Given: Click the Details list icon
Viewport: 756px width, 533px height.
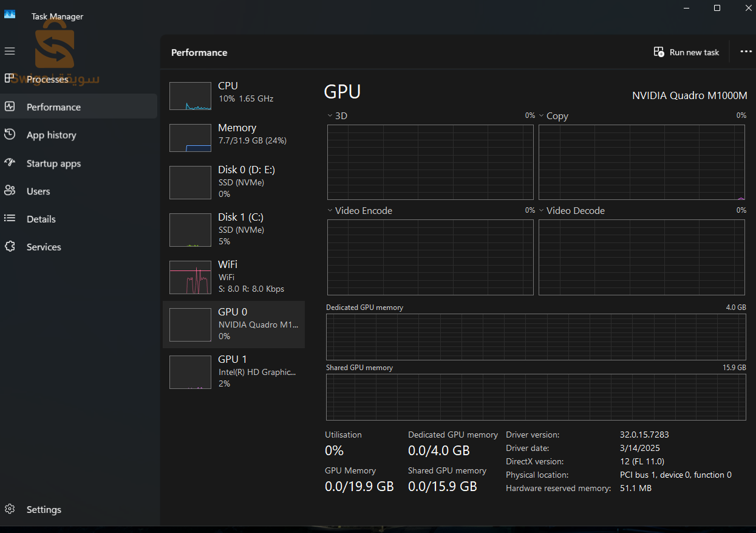Looking at the screenshot, I should click(10, 219).
